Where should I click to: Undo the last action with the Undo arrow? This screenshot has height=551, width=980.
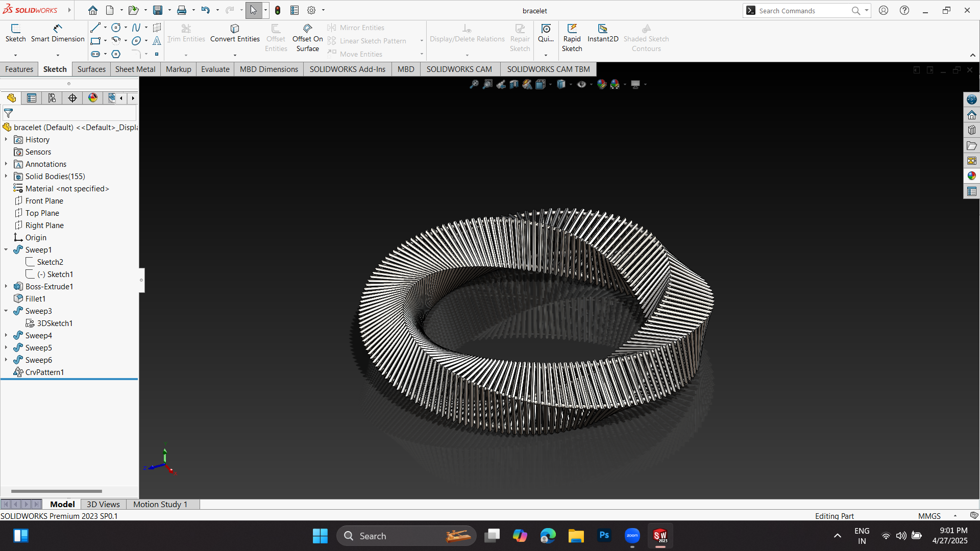pos(205,10)
